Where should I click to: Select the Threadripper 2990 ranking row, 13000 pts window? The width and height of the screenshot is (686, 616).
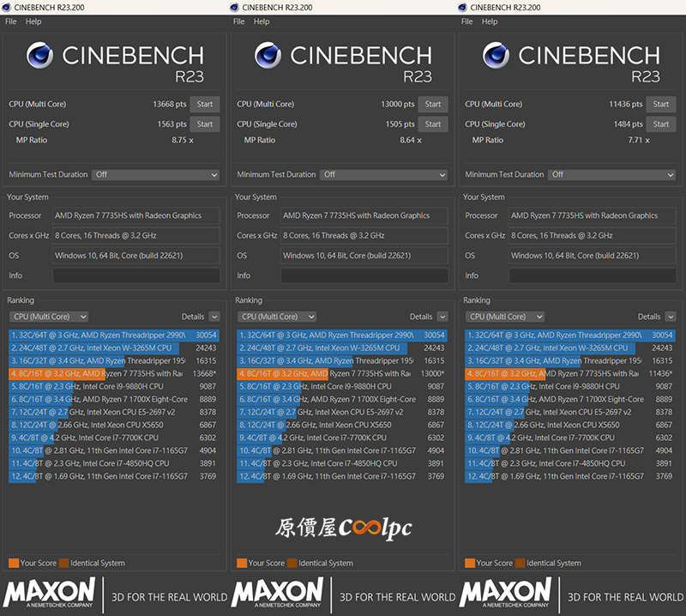click(x=342, y=335)
